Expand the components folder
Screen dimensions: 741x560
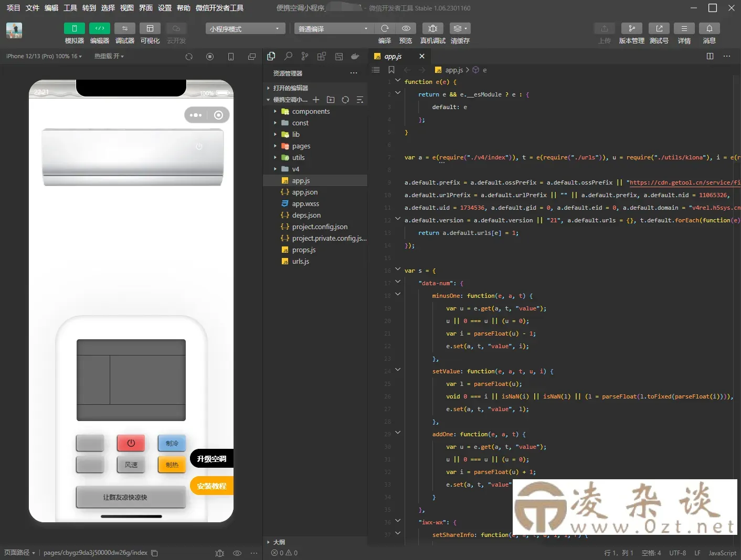pyautogui.click(x=315, y=111)
